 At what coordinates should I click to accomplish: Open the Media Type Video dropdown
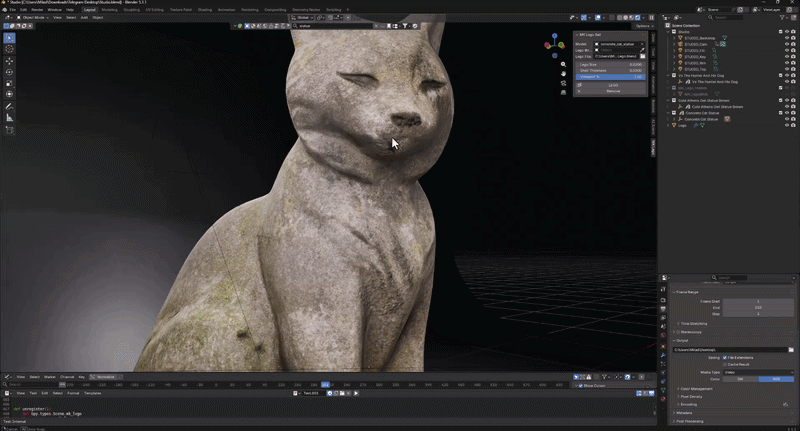coord(758,372)
